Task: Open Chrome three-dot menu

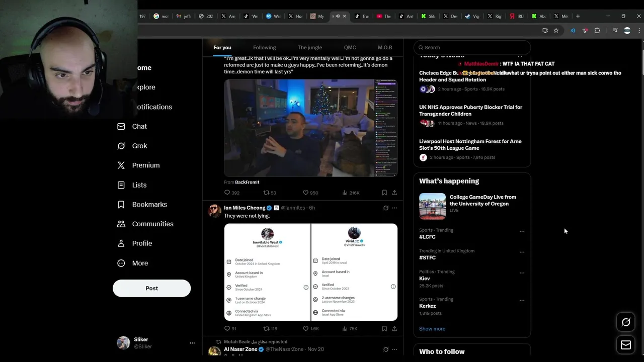Action: tap(638, 31)
